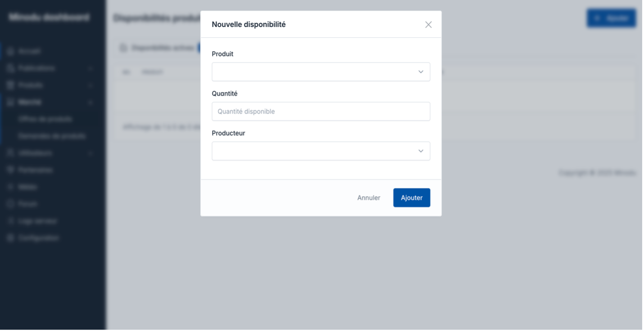Open Offres de produits submenu item
Viewport: 644px width, 331px height.
click(45, 119)
